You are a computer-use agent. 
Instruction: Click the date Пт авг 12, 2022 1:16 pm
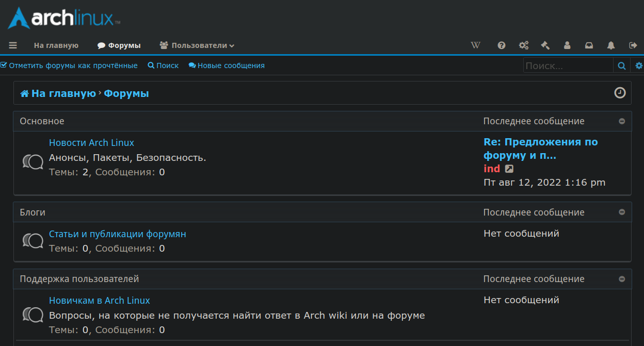544,183
